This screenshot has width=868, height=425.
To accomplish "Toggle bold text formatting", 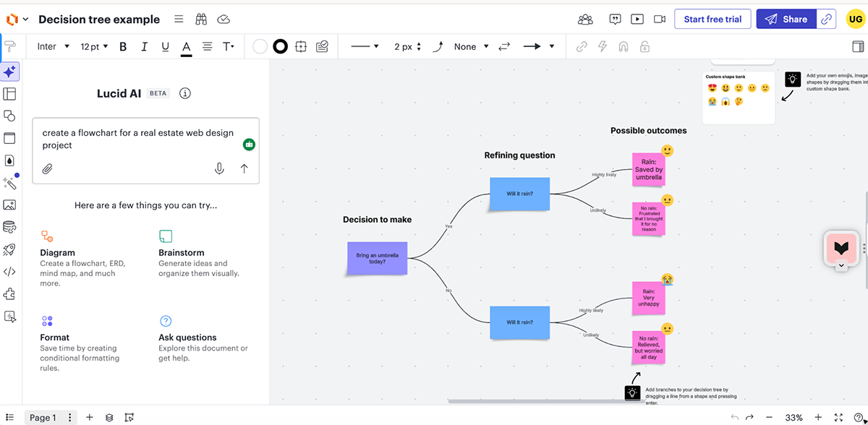I will [123, 46].
